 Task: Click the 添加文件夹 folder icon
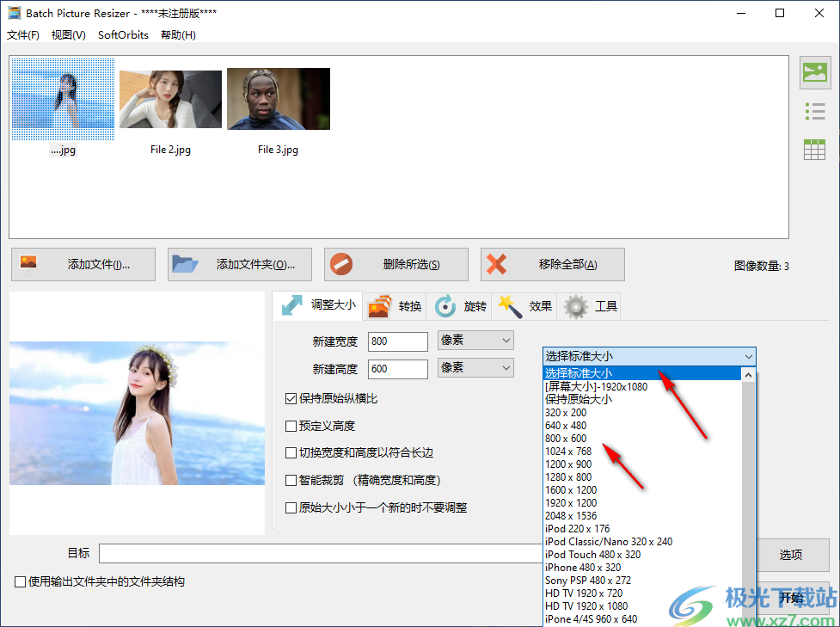click(184, 264)
